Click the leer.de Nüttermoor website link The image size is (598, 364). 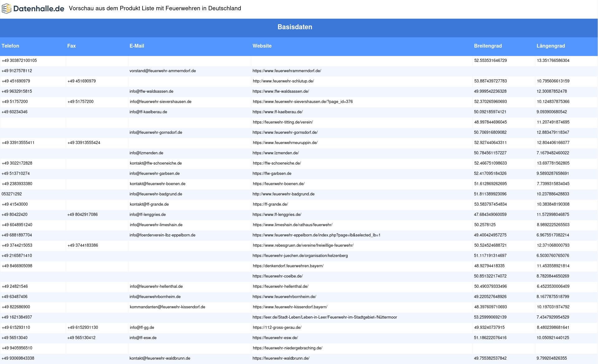(x=325, y=317)
